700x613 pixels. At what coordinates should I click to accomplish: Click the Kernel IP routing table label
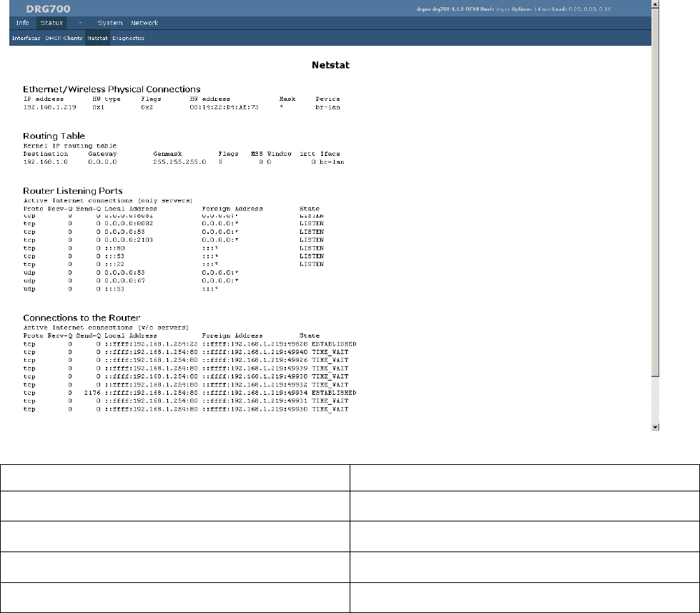tap(69, 146)
